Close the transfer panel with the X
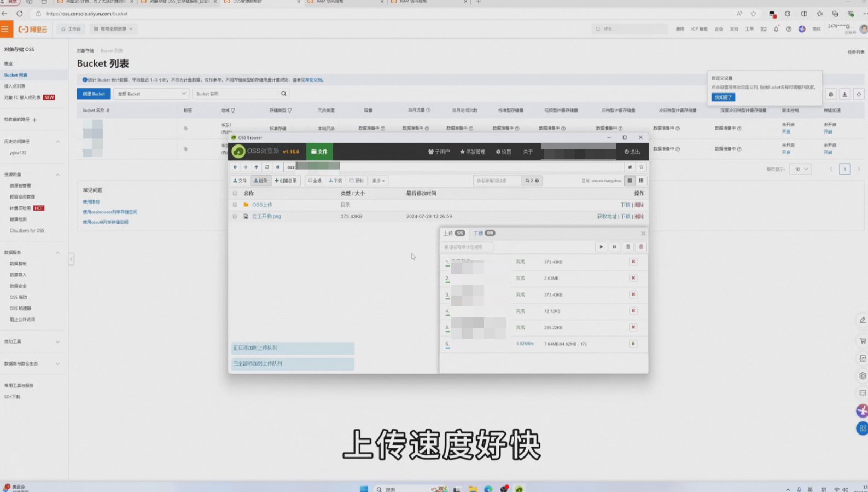The width and height of the screenshot is (868, 492). 643,234
